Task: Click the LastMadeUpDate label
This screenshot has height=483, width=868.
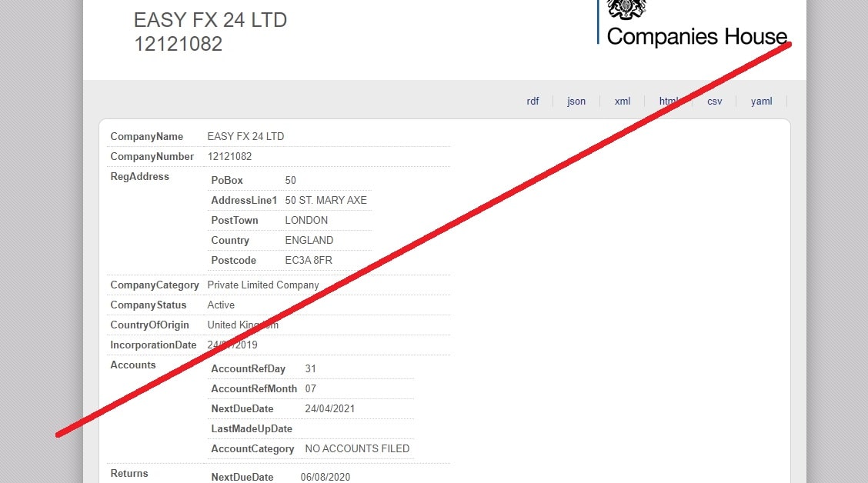Action: 252,429
